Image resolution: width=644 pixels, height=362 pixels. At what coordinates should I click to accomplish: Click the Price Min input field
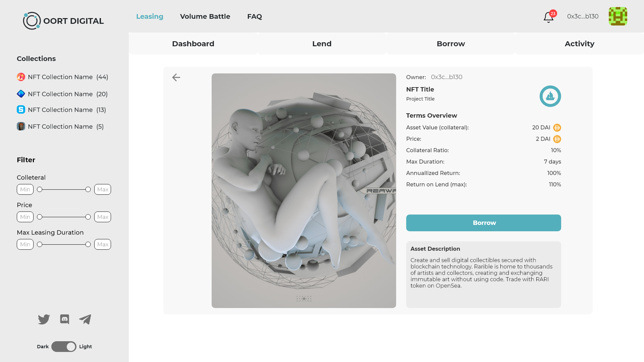point(25,217)
